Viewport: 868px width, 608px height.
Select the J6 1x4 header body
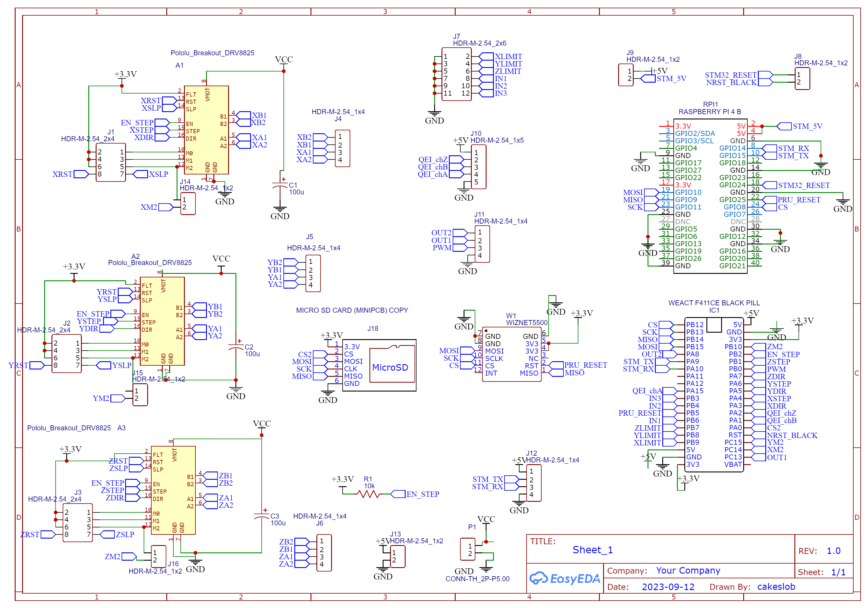click(324, 552)
